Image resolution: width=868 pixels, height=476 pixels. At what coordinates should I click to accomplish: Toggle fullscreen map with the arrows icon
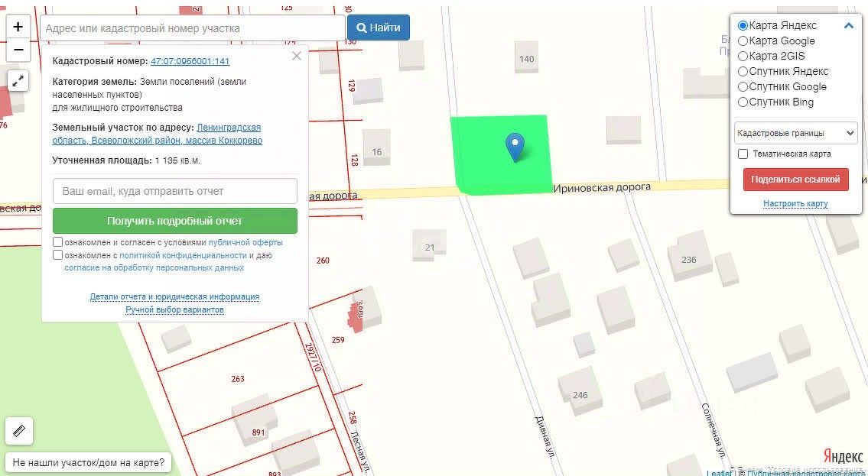(18, 82)
